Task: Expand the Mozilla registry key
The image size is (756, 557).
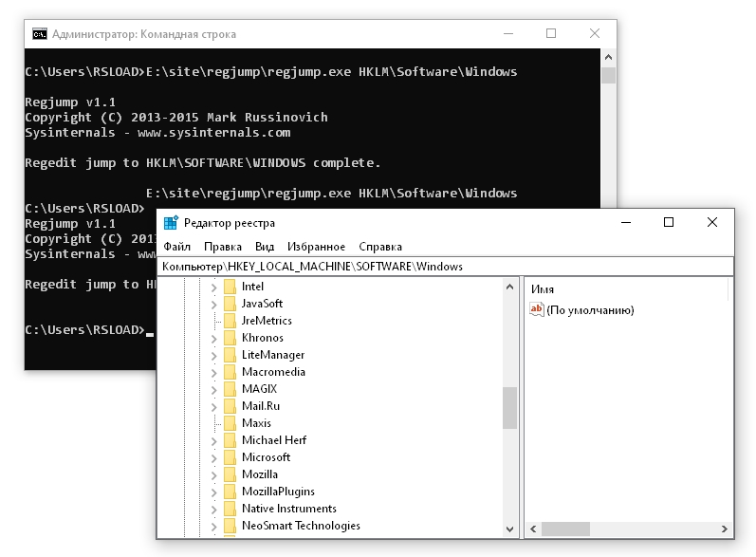Action: 214,475
